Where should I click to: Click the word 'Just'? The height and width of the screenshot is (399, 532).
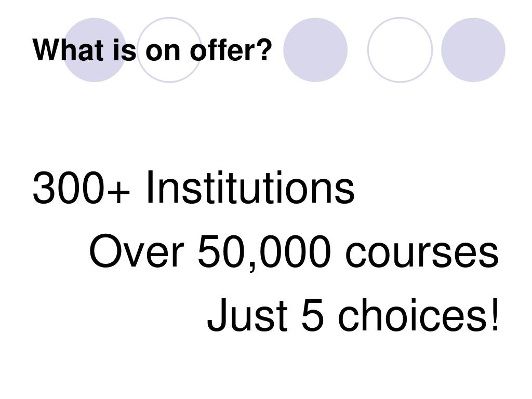[248, 314]
